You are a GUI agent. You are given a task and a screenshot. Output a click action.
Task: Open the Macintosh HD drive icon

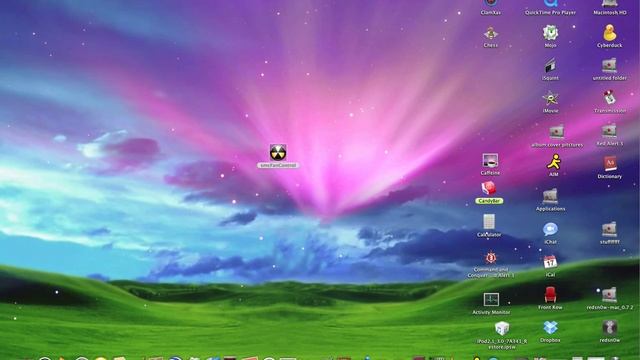610,4
